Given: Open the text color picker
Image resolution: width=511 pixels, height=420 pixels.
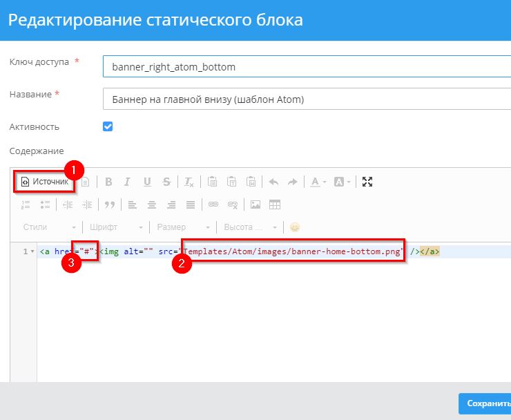Looking at the screenshot, I should [318, 182].
